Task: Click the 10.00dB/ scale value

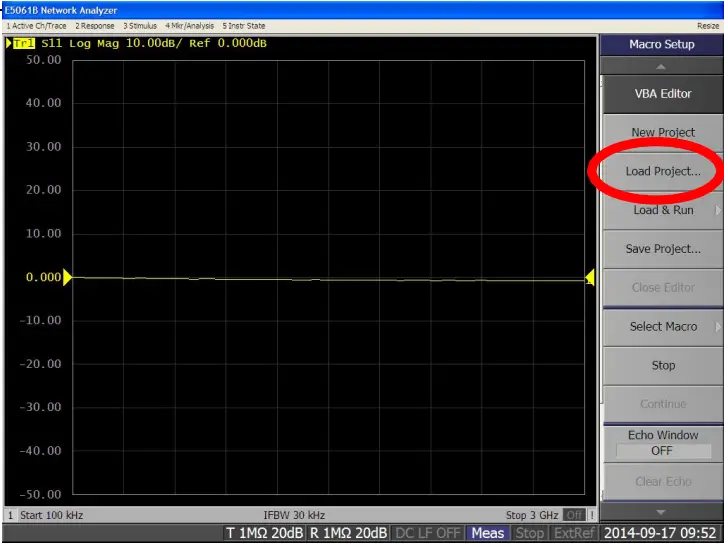Action: point(154,43)
